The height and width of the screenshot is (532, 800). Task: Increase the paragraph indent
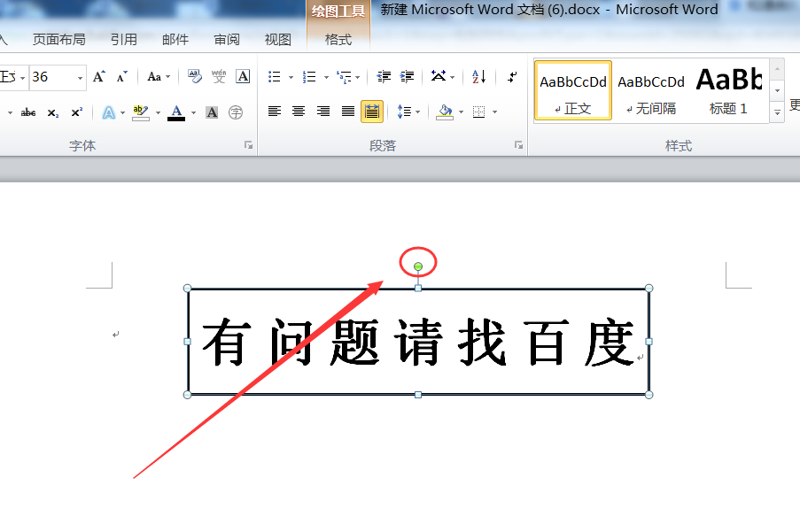[407, 77]
